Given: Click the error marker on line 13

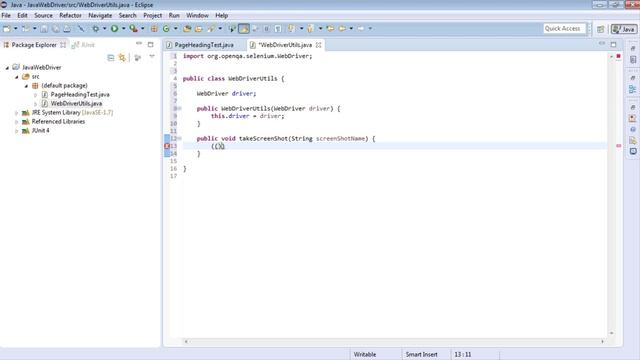Looking at the screenshot, I should [x=167, y=146].
